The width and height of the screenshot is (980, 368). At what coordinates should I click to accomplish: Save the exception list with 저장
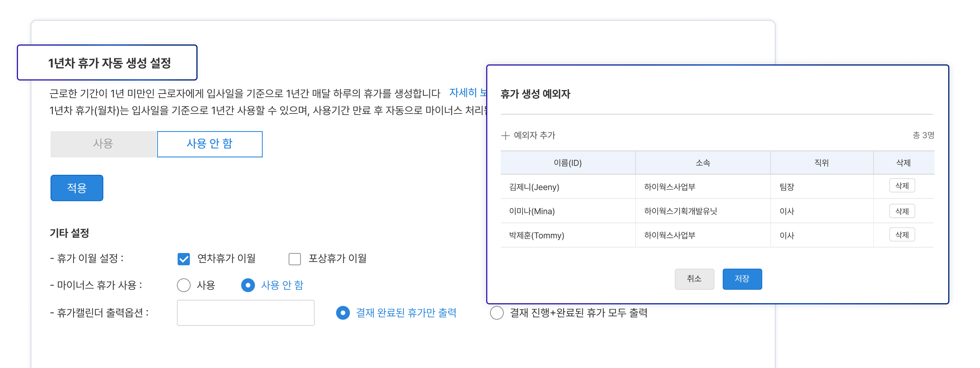click(x=742, y=279)
